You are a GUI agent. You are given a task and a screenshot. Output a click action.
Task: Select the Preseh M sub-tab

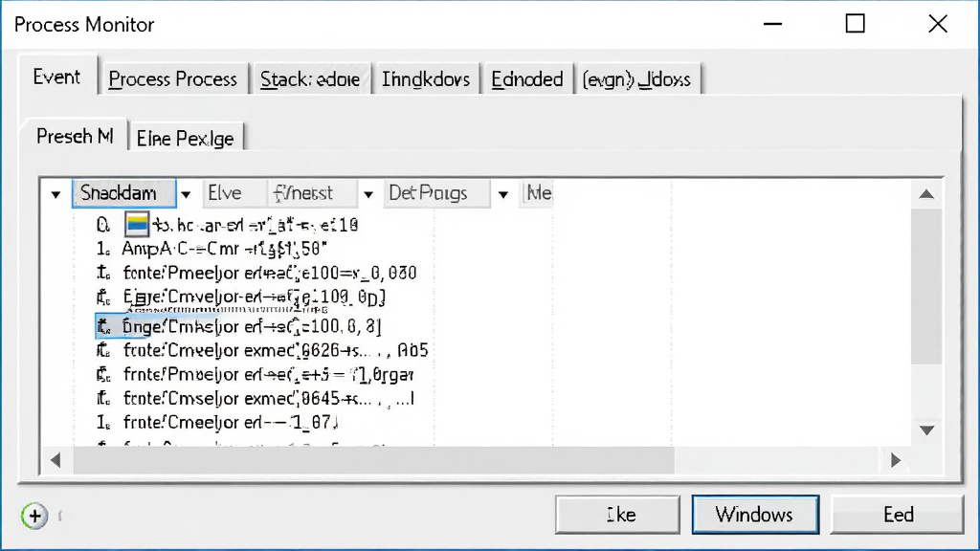[x=75, y=136]
